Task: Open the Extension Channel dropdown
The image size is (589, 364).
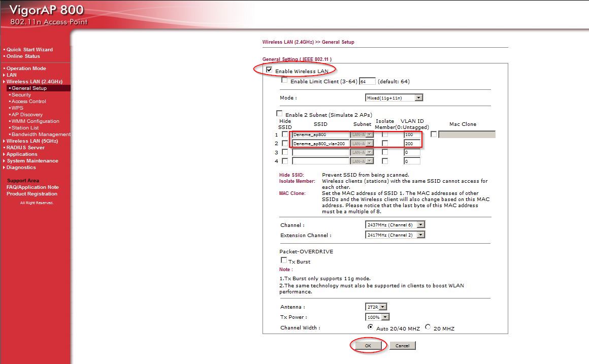Action: click(x=395, y=235)
